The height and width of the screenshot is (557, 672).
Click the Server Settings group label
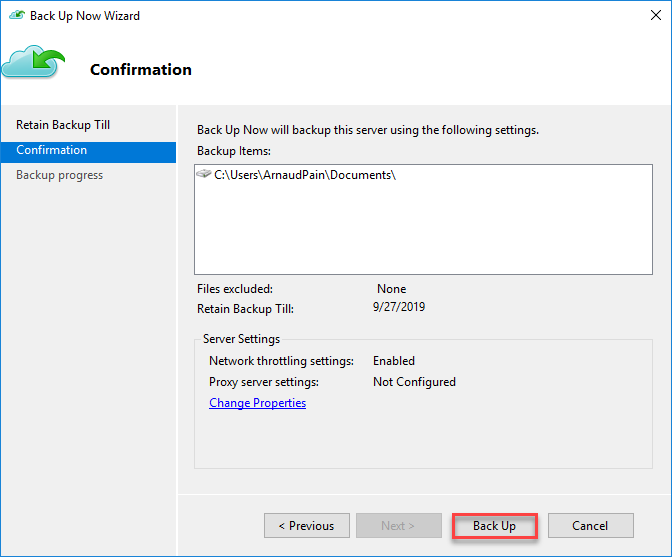coord(241,339)
